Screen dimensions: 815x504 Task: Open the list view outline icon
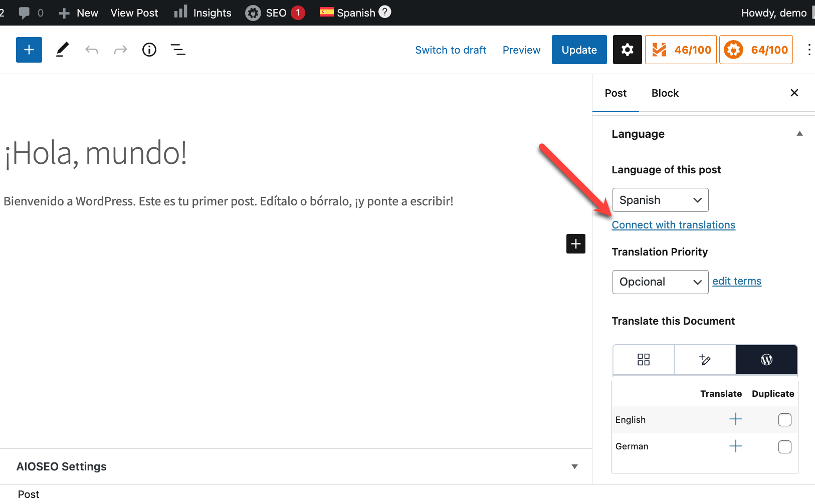pyautogui.click(x=178, y=50)
